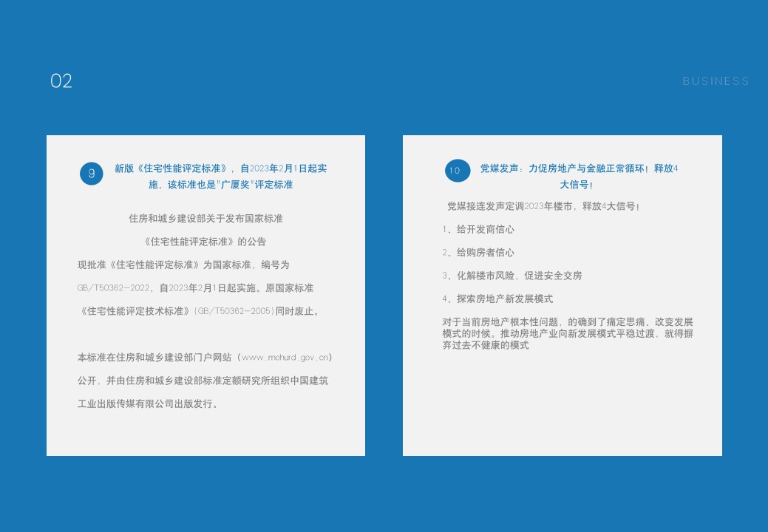Click the GB/T50362-2005 abolished standard line
768x532 pixels.
click(x=200, y=311)
